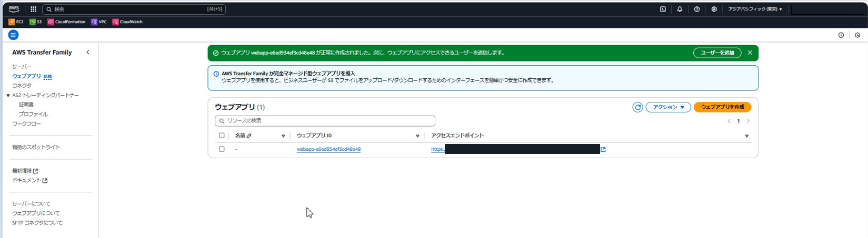
Task: Click ウェブアプリを作成 button
Action: [x=722, y=107]
